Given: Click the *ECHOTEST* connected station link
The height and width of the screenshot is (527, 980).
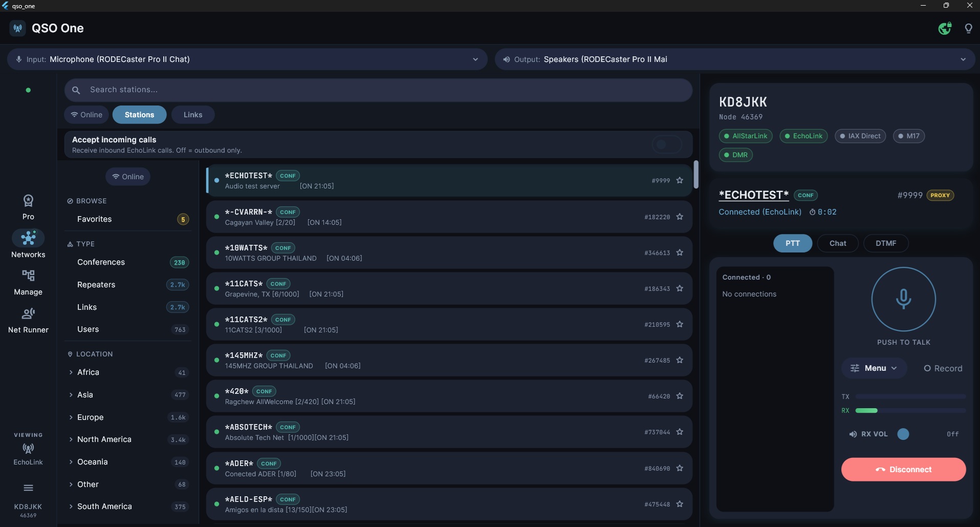Looking at the screenshot, I should tap(753, 195).
